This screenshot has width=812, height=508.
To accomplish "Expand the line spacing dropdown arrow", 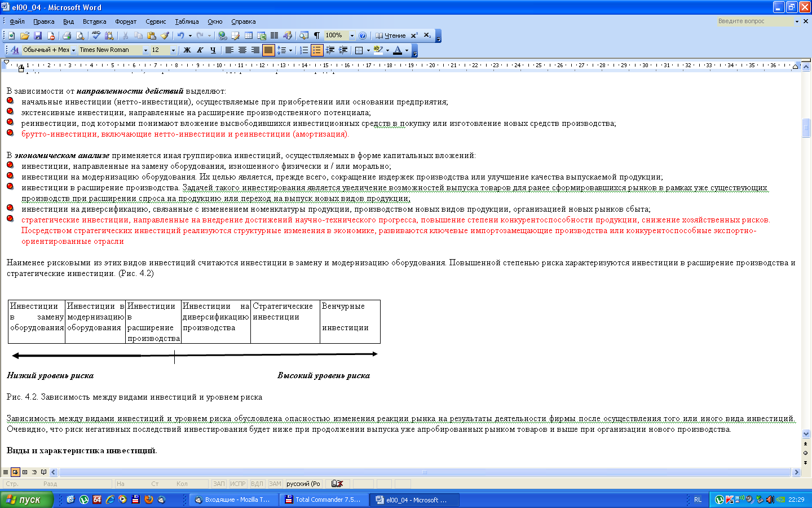I will 290,50.
